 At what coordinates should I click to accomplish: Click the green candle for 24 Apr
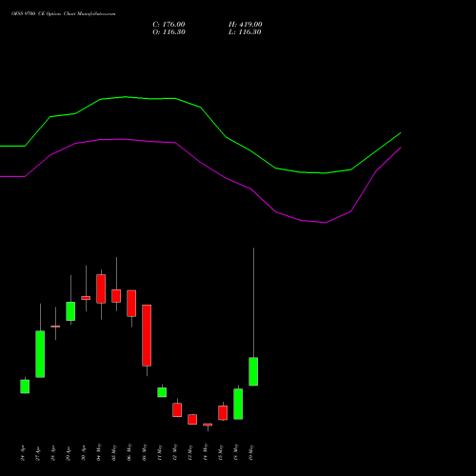(x=25, y=387)
